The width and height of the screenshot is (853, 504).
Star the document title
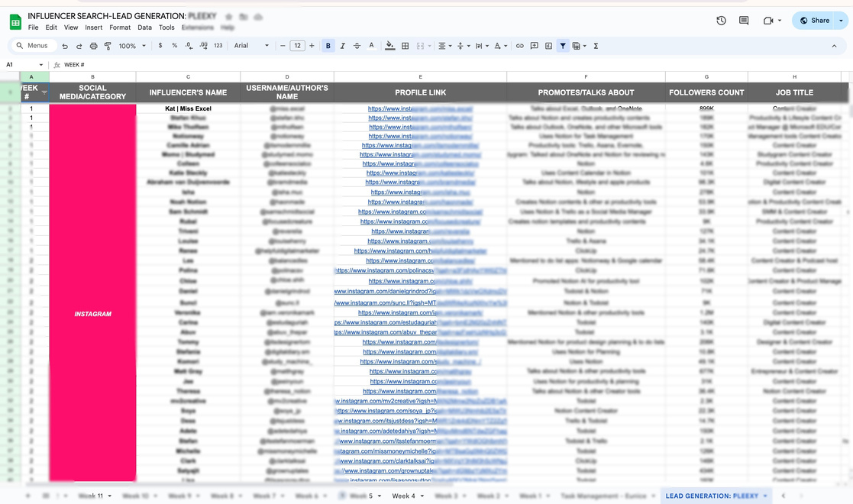coord(229,17)
